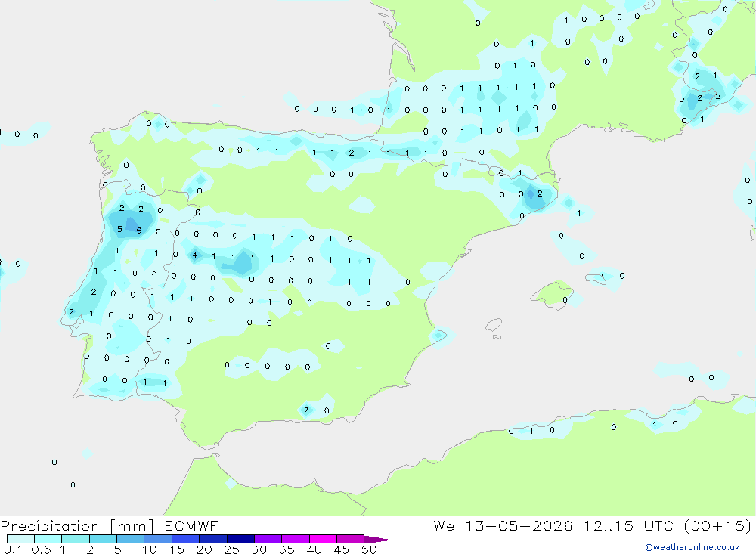Select the 45–50 mm legend color swatch
756x554 pixels.
tap(350, 539)
